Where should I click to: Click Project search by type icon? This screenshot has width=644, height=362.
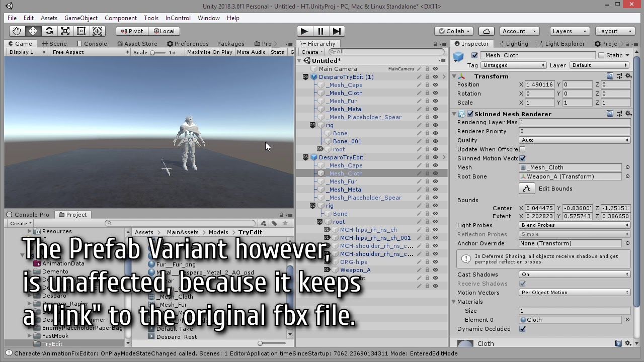tap(264, 223)
